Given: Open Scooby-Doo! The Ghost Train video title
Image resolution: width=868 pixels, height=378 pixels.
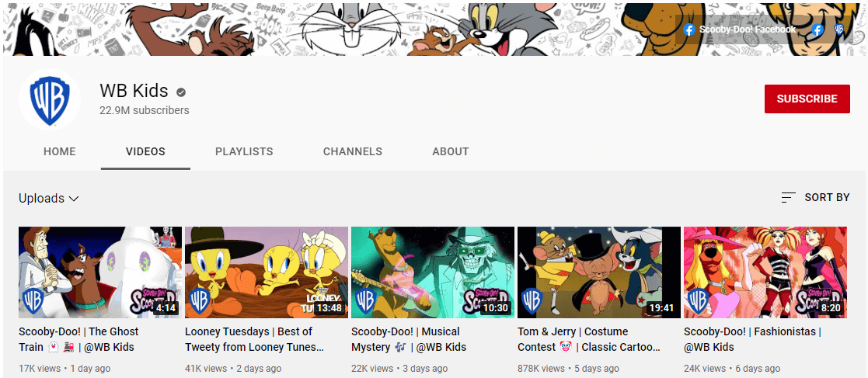Looking at the screenshot, I should point(78,339).
